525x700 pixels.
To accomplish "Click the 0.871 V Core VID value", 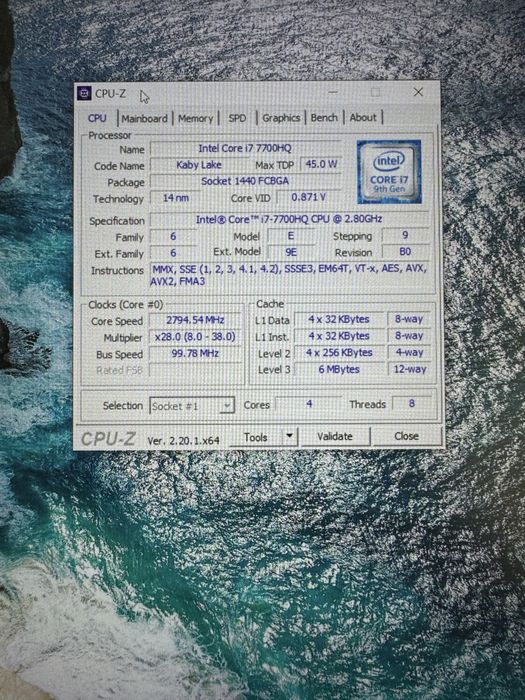I will (308, 197).
